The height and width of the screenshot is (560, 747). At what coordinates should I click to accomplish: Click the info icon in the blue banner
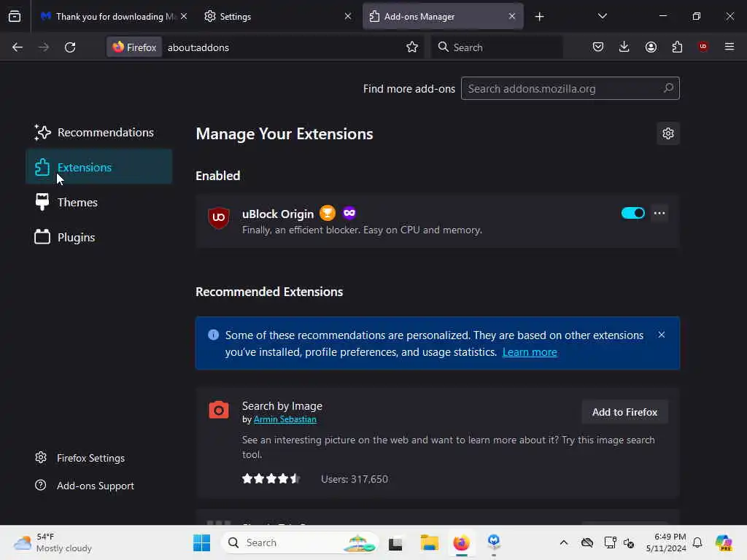(x=214, y=335)
